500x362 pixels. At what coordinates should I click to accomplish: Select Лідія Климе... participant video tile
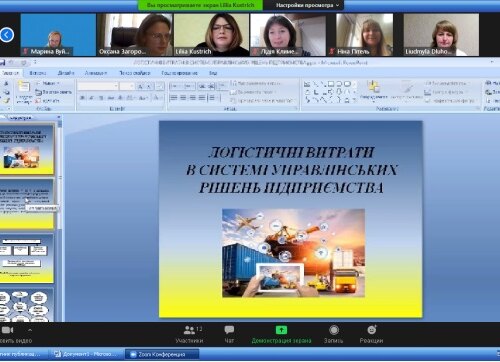click(x=288, y=35)
